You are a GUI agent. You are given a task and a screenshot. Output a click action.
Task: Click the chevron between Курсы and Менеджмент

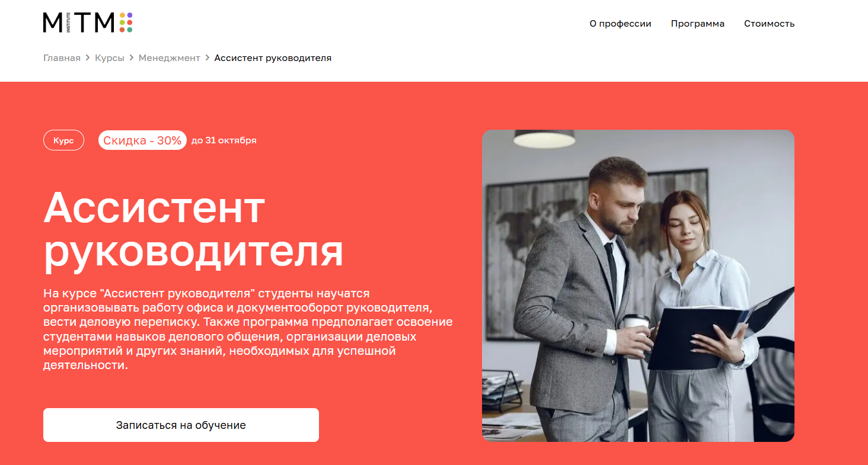tap(132, 58)
